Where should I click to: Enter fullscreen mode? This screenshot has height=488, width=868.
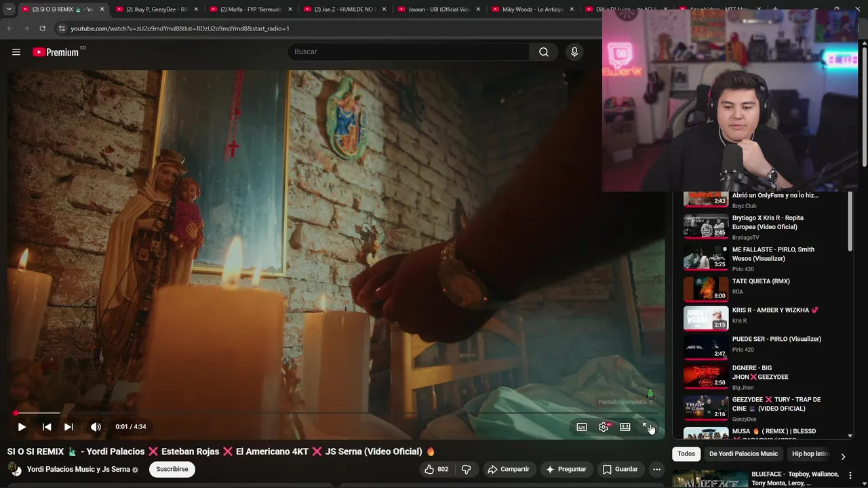tap(647, 427)
